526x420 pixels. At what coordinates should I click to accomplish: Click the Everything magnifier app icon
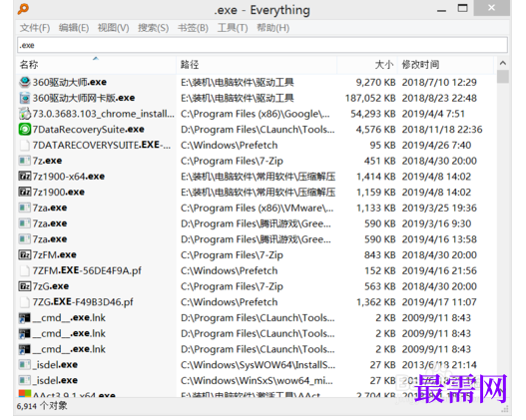pos(24,9)
